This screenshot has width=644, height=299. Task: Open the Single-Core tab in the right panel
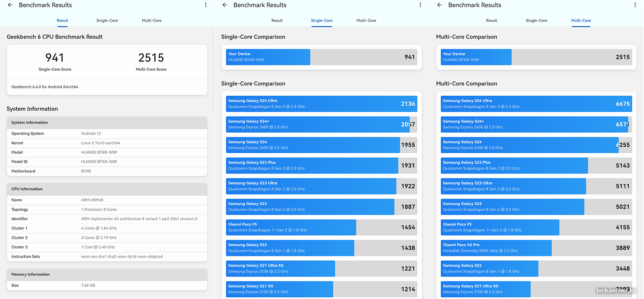tap(537, 20)
